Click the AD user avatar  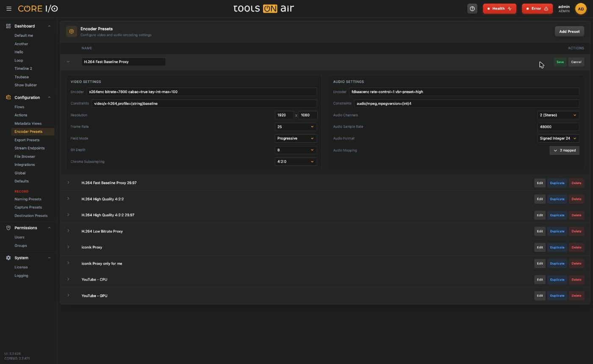click(x=581, y=8)
